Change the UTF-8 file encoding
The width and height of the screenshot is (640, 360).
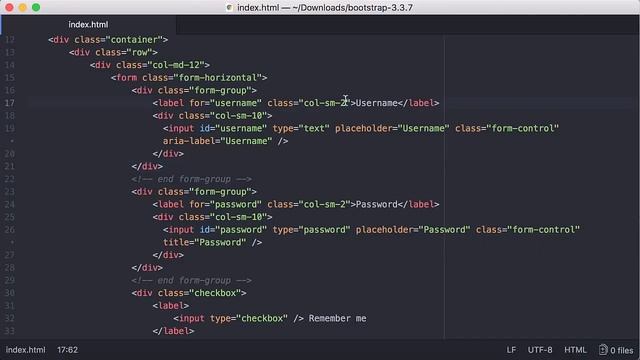pos(540,350)
